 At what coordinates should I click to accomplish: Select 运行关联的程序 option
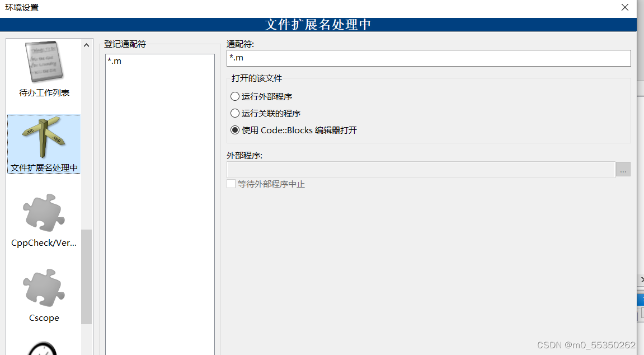234,113
